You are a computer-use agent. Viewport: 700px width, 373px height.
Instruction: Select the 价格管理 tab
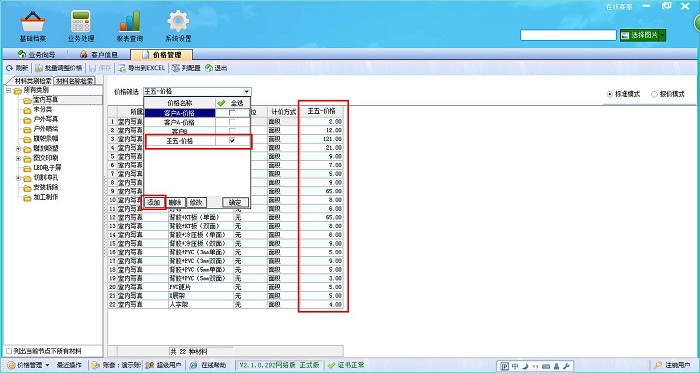pyautogui.click(x=162, y=55)
